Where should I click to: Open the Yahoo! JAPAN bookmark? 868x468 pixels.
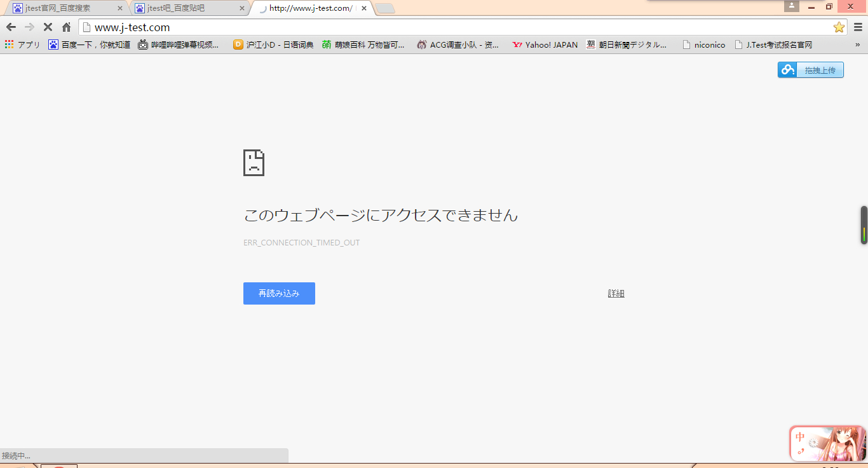coord(545,45)
